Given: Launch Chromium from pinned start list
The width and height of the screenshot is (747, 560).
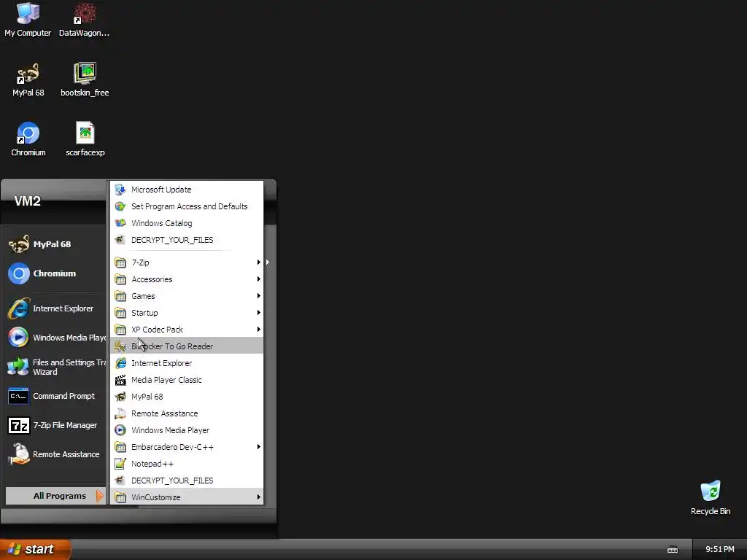Looking at the screenshot, I should point(55,273).
